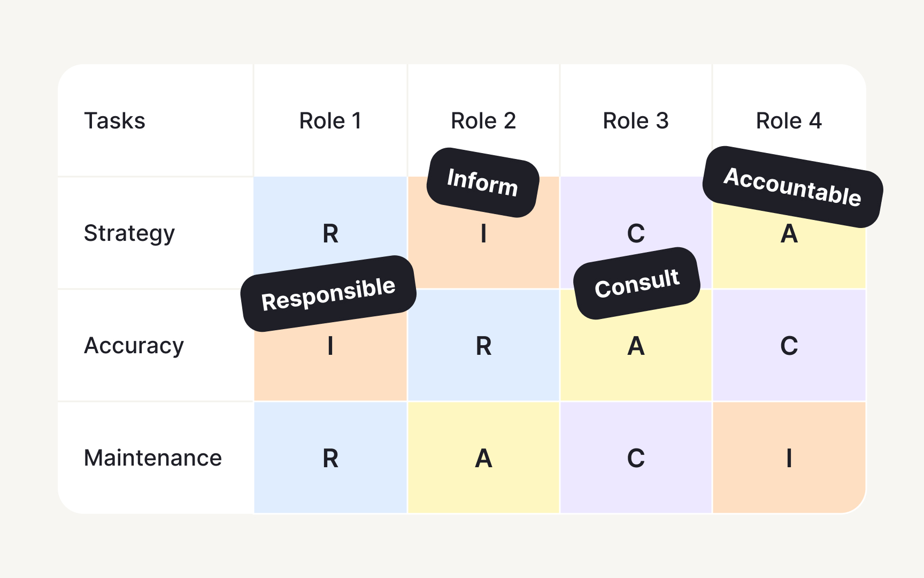Click the yellow A cell in Maintenance row

tap(483, 458)
